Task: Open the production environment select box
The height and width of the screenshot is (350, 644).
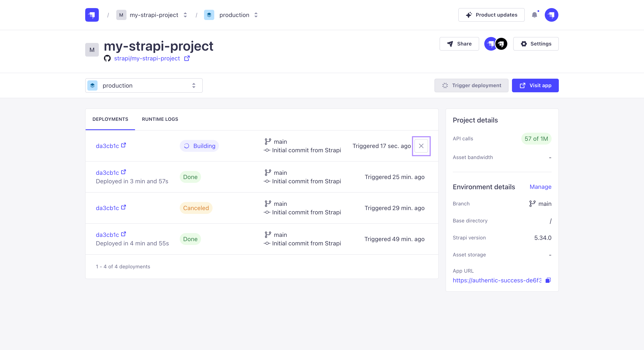Action: (x=144, y=86)
